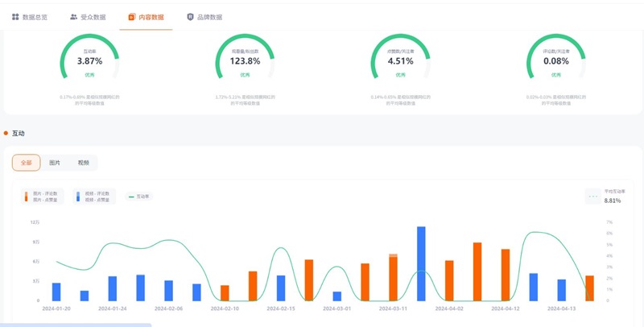Click the 123.8% 观看量/粉丝数 gauge
This screenshot has width=644, height=327.
click(x=245, y=61)
